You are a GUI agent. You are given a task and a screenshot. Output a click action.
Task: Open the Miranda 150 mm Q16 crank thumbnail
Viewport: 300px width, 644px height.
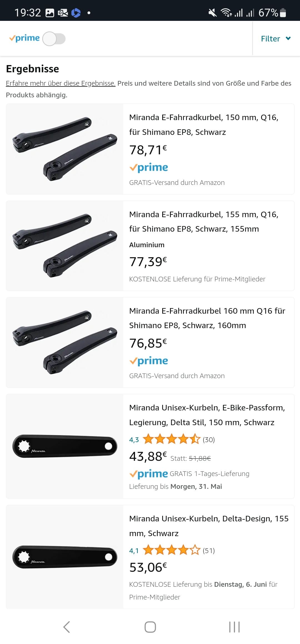[x=65, y=149]
